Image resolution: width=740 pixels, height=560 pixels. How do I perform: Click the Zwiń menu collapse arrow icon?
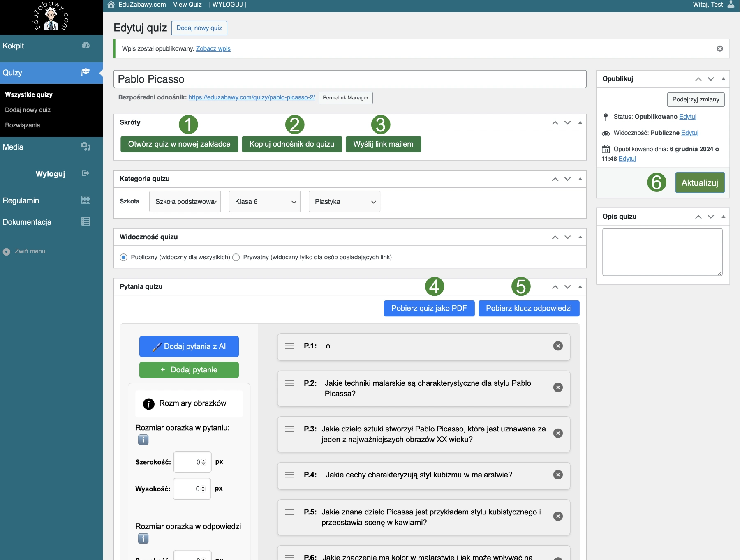pyautogui.click(x=7, y=251)
